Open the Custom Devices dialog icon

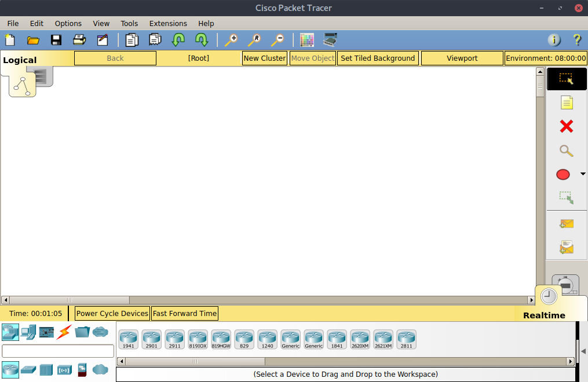pos(330,40)
